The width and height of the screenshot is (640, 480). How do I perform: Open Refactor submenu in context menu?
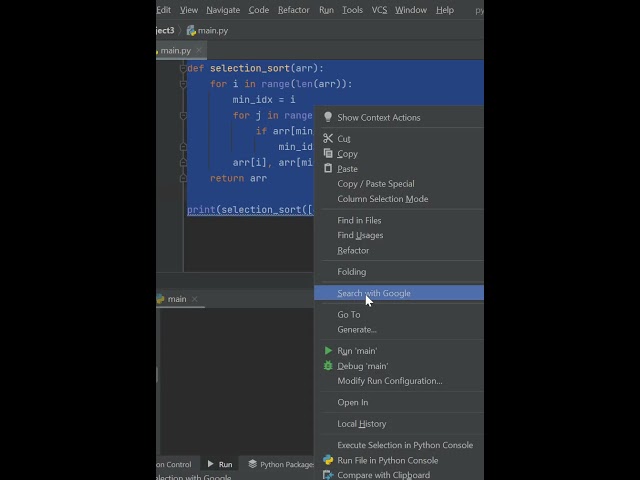coord(399,250)
